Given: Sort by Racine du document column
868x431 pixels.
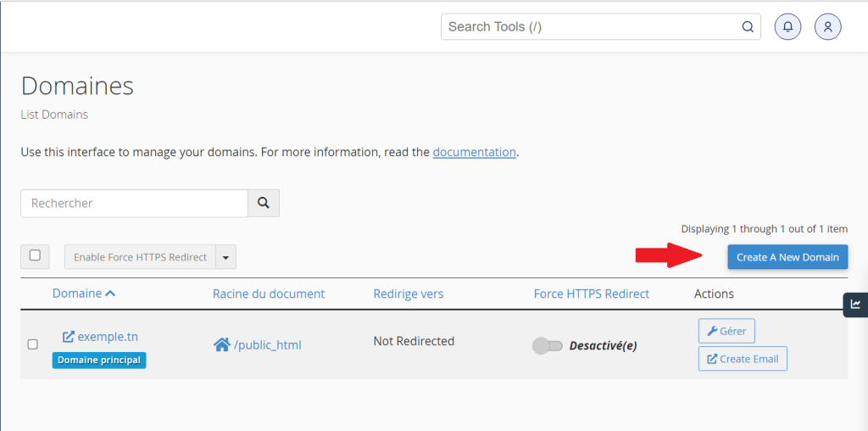Looking at the screenshot, I should click(268, 294).
